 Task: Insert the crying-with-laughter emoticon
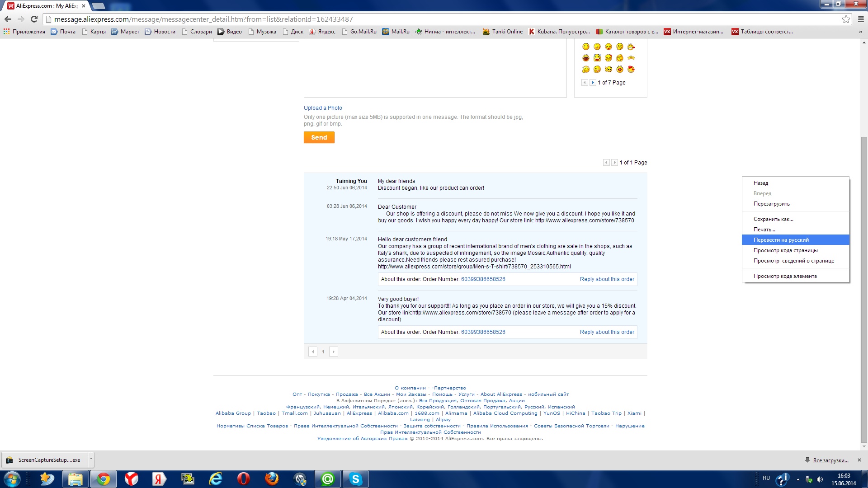tap(597, 58)
